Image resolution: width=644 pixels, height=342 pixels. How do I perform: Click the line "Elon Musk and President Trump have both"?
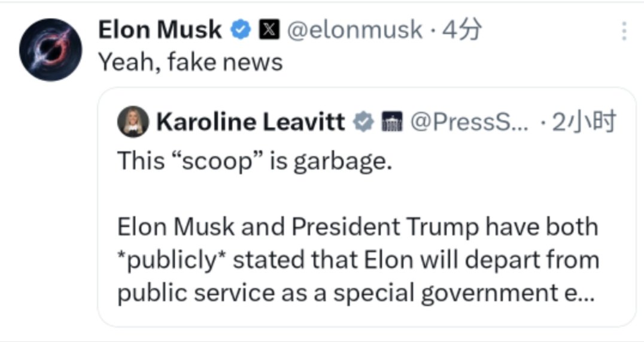357,227
